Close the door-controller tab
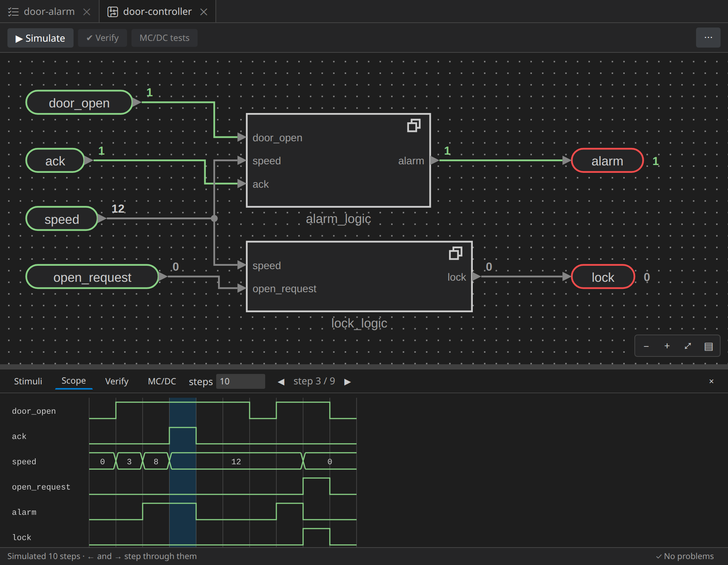Viewport: 728px width, 565px height. coord(204,12)
